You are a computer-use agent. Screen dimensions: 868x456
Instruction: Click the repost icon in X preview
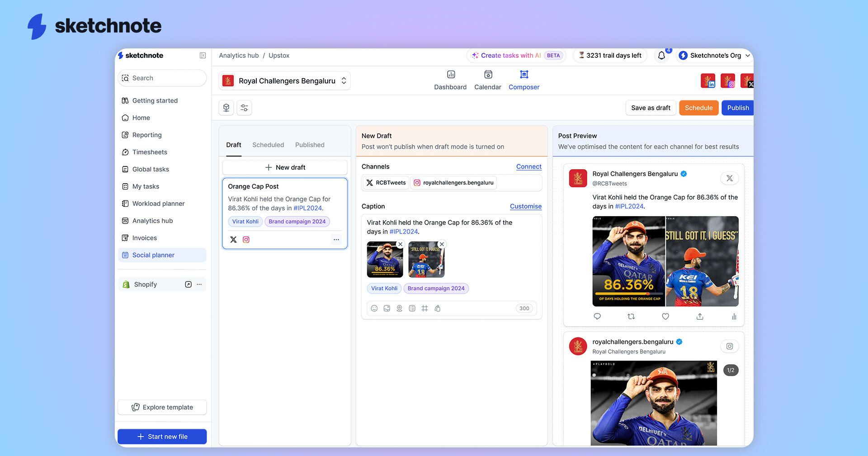(631, 317)
